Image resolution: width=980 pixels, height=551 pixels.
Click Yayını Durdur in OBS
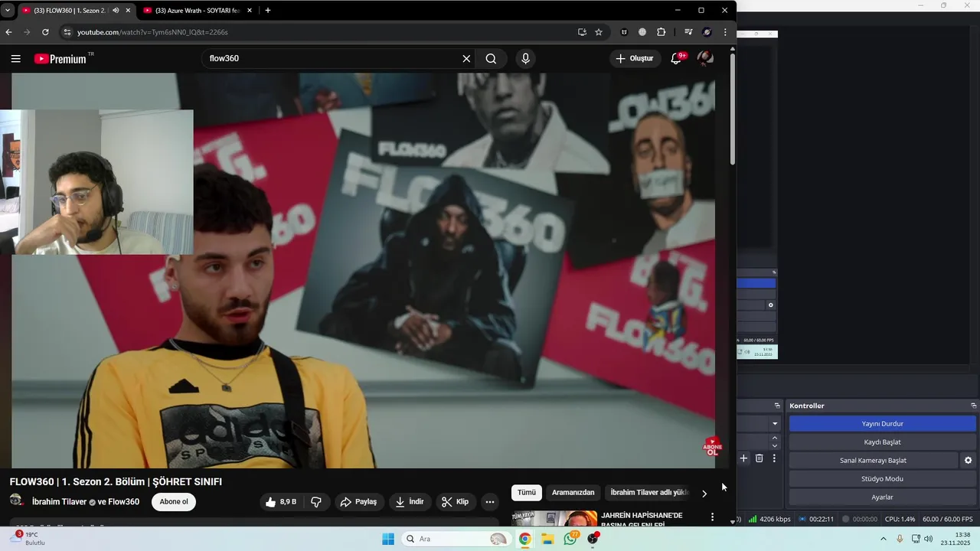click(882, 424)
